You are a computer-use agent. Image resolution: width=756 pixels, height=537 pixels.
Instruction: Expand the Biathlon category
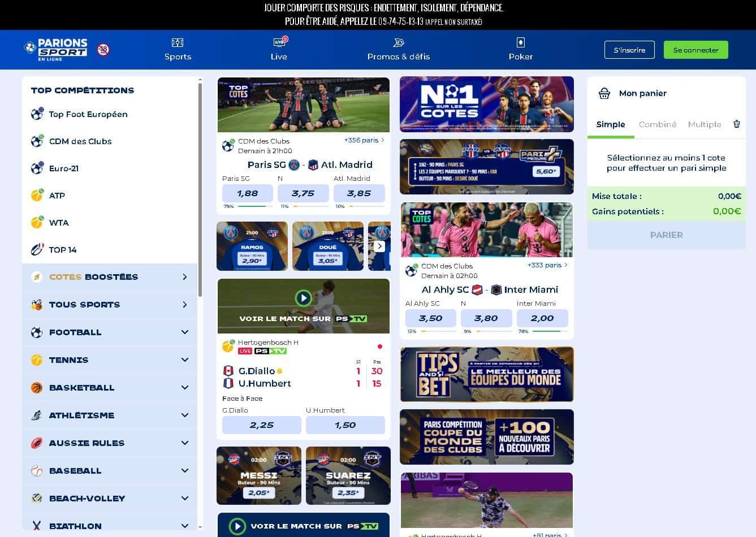[x=185, y=526]
